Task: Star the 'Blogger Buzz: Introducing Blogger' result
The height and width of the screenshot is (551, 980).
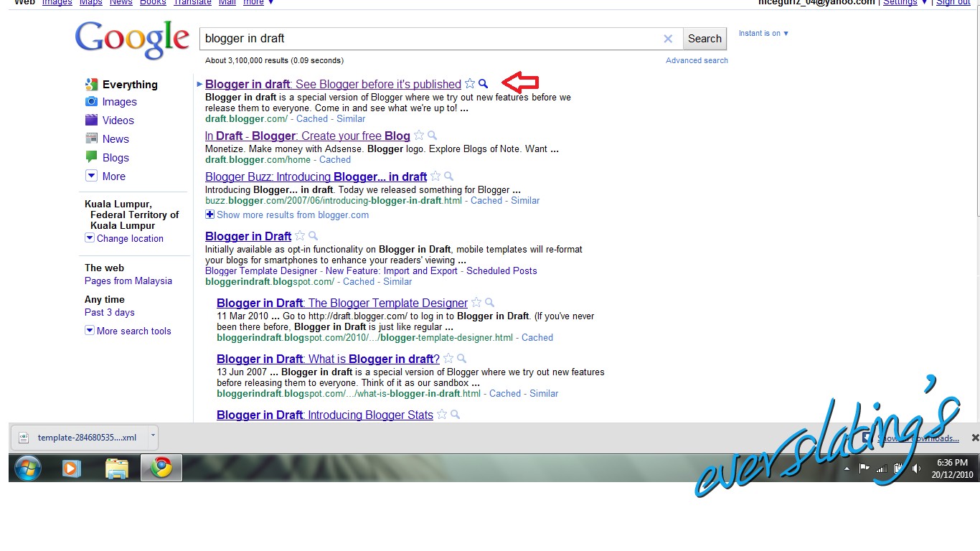Action: pos(435,176)
